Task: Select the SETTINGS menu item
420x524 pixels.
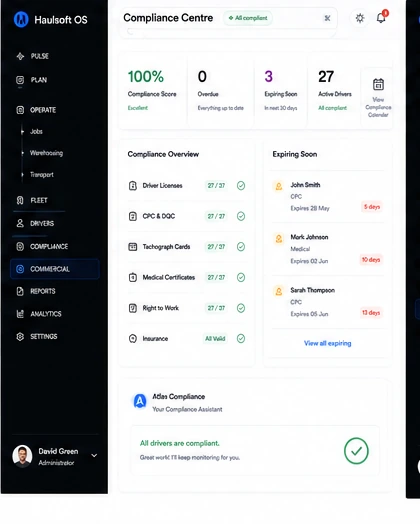Action: [43, 337]
